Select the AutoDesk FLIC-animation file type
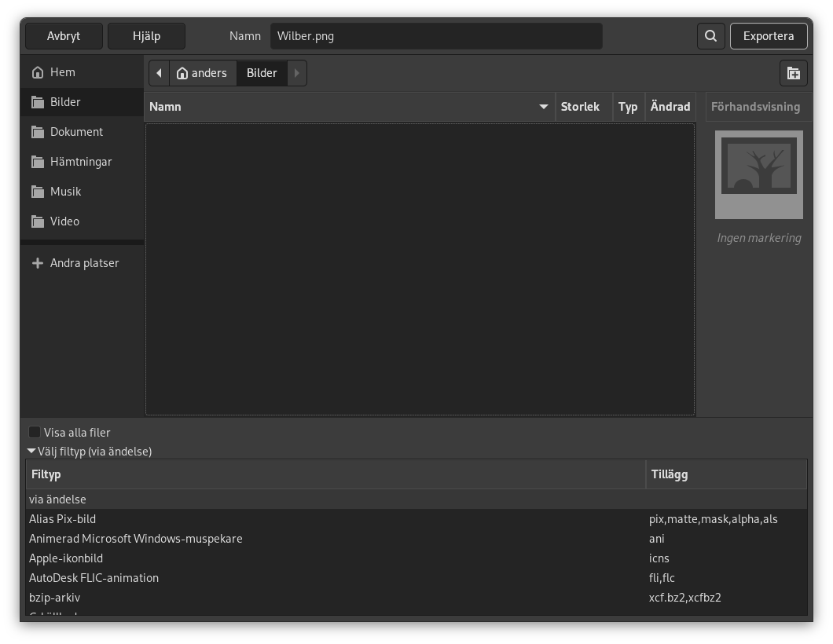This screenshot has height=644, width=833. pos(94,577)
